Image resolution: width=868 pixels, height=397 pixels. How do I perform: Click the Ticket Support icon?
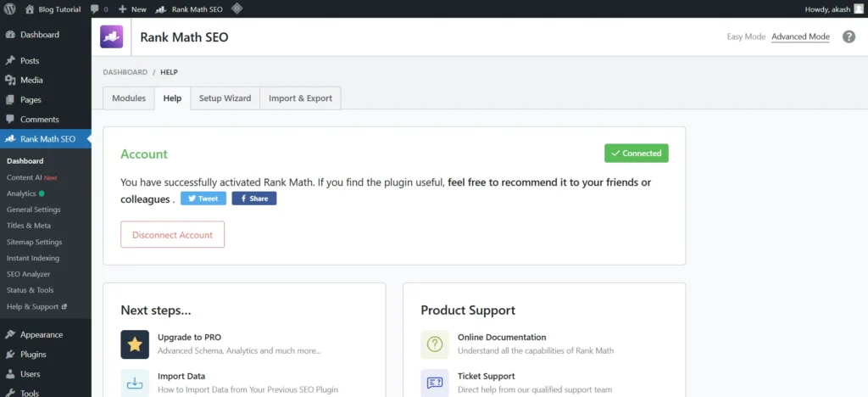(435, 383)
